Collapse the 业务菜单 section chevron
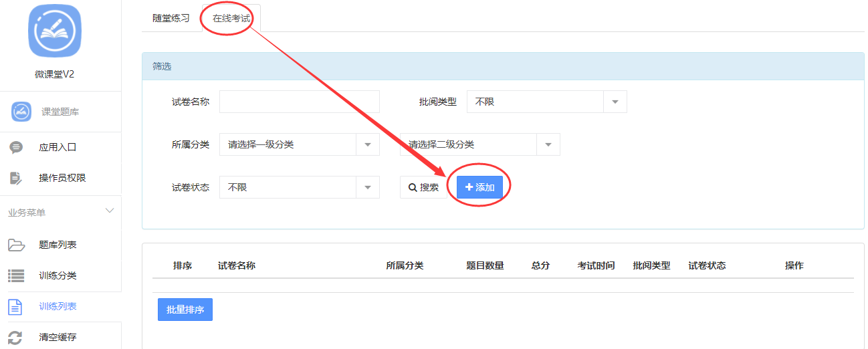 [110, 211]
